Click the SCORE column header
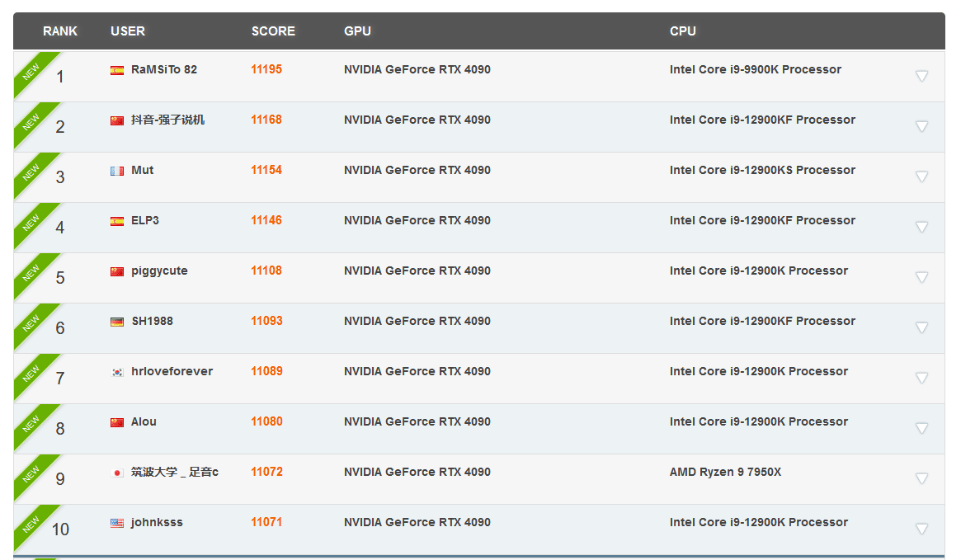 (273, 31)
